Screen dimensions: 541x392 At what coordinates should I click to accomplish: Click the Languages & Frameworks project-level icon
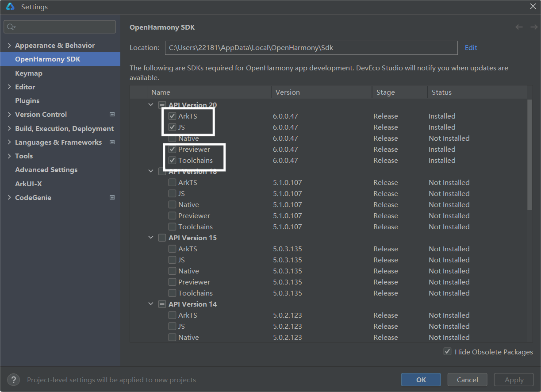click(112, 142)
